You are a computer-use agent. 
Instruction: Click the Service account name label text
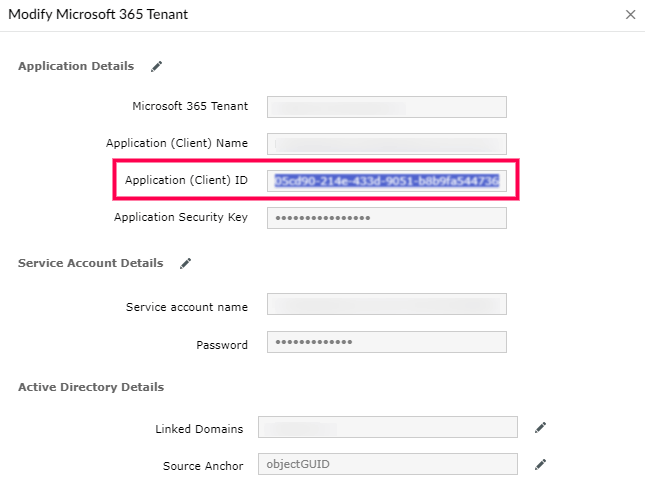click(x=187, y=306)
